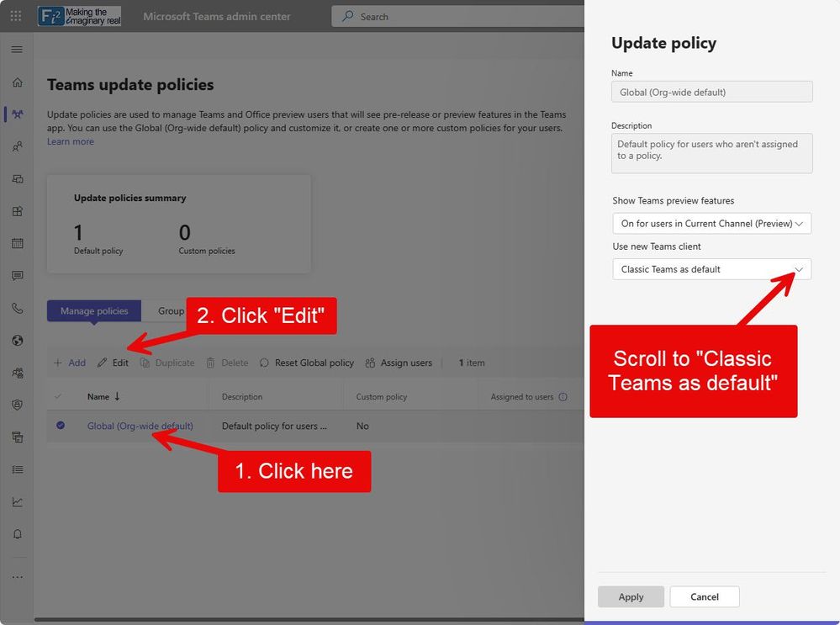
Task: Open Notifications bell icon in sidebar
Action: [x=17, y=534]
